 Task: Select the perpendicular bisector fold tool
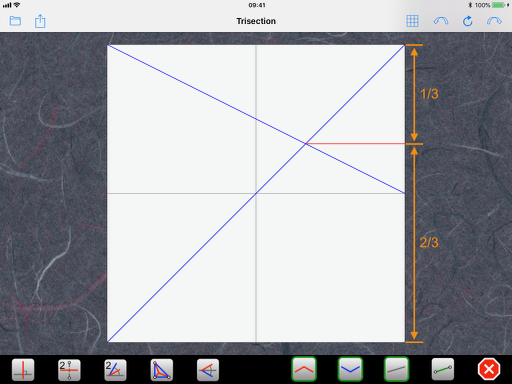[x=69, y=370]
